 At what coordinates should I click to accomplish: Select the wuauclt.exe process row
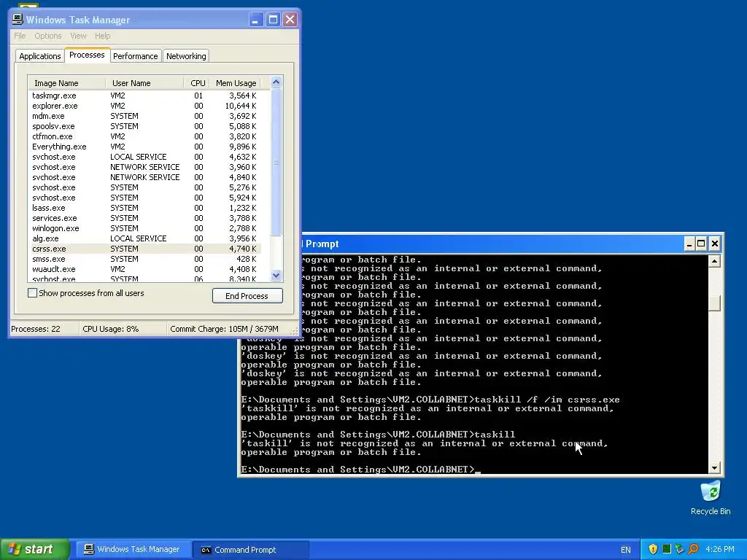(144, 270)
